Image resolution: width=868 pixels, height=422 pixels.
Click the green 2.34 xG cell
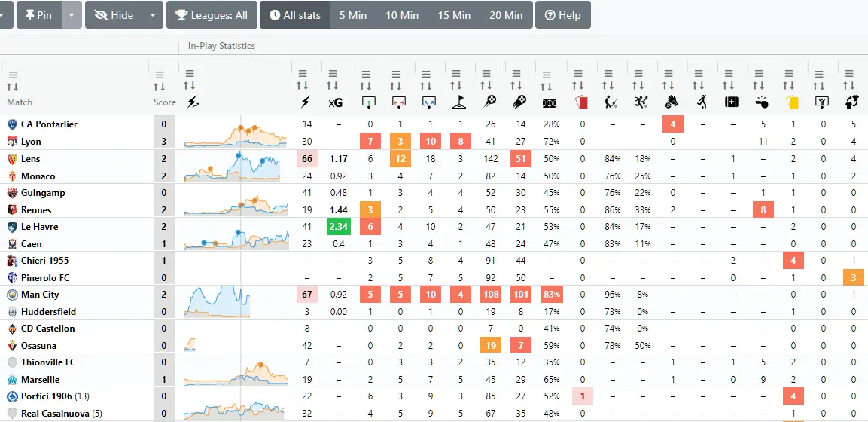coord(337,227)
